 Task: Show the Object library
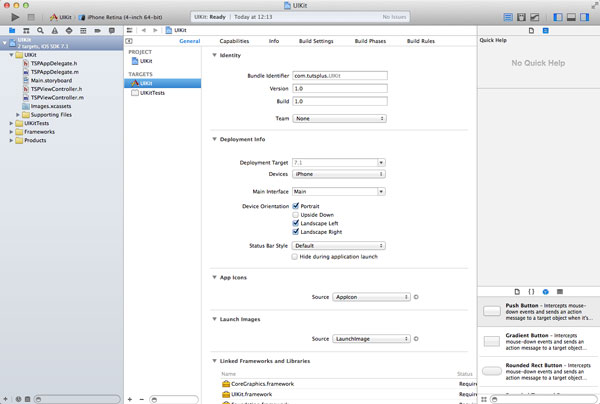[x=546, y=292]
